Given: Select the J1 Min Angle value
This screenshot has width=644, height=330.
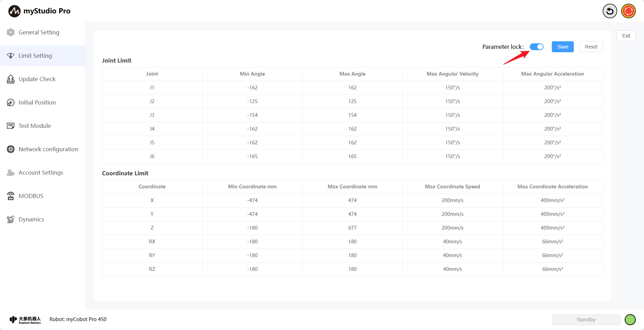Looking at the screenshot, I should (252, 88).
